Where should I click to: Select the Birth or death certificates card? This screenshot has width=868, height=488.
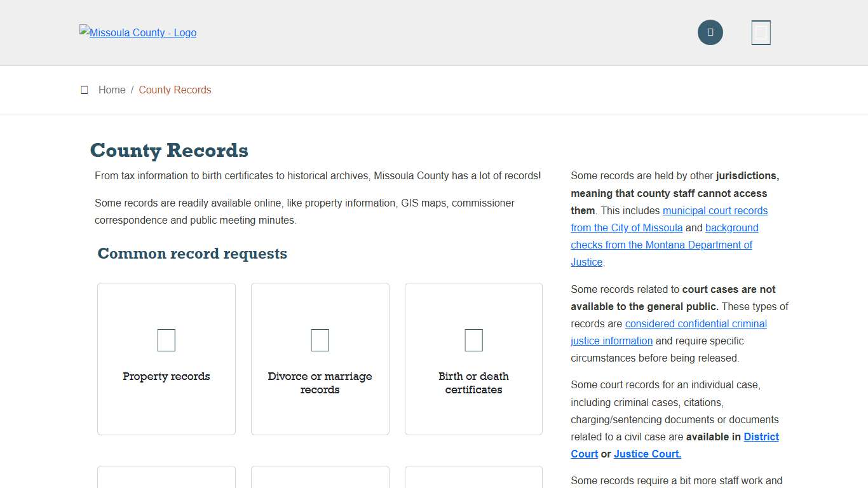473,358
